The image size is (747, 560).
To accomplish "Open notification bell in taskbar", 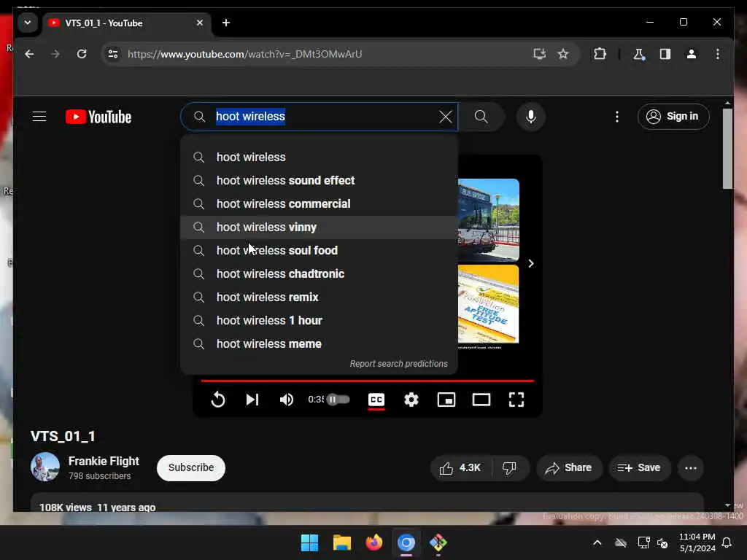I will [727, 542].
